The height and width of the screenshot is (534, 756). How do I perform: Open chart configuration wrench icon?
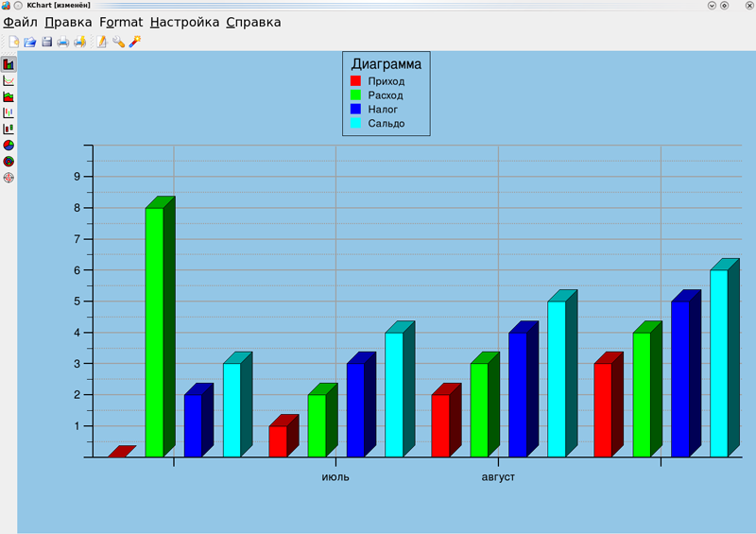(118, 42)
